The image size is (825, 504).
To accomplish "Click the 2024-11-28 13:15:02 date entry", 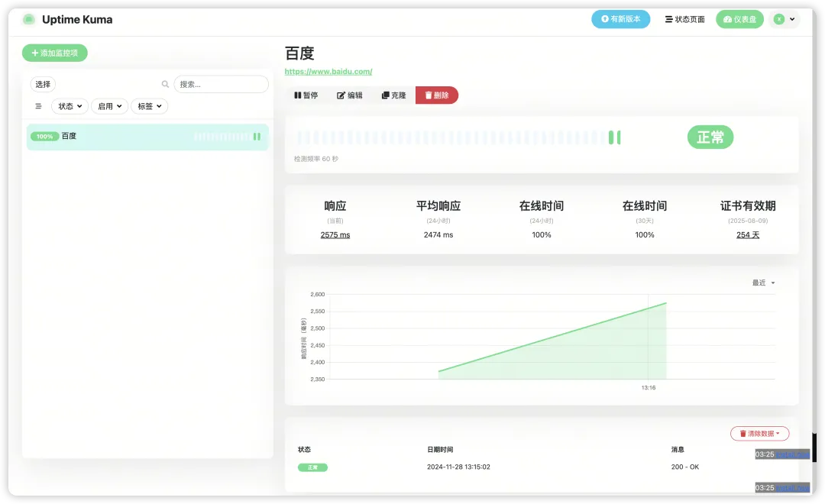I will point(458,467).
